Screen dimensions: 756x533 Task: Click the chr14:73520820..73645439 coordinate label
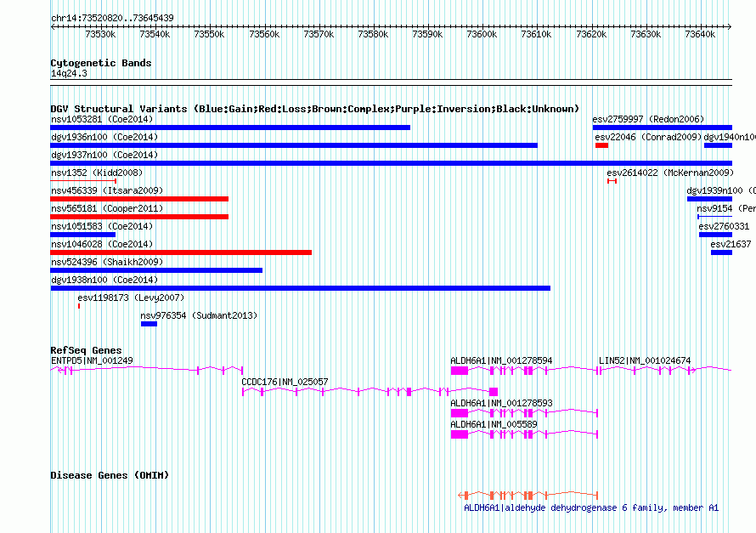(112, 19)
